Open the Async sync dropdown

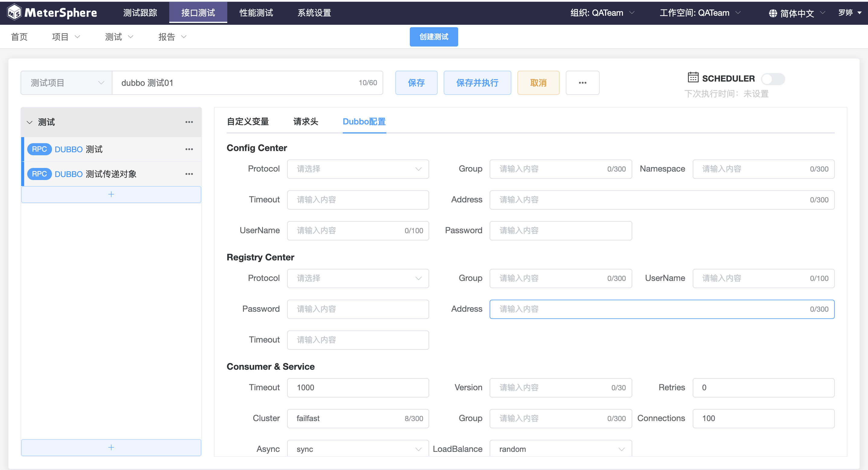358,449
